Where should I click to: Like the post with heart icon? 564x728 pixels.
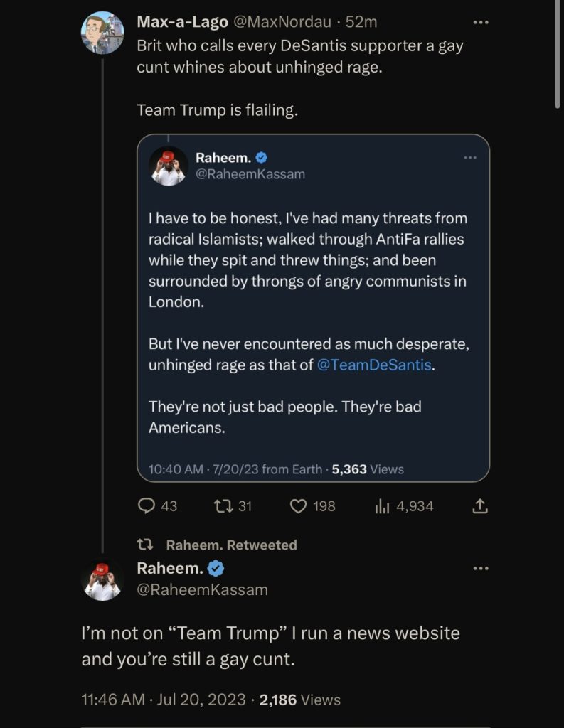[298, 506]
